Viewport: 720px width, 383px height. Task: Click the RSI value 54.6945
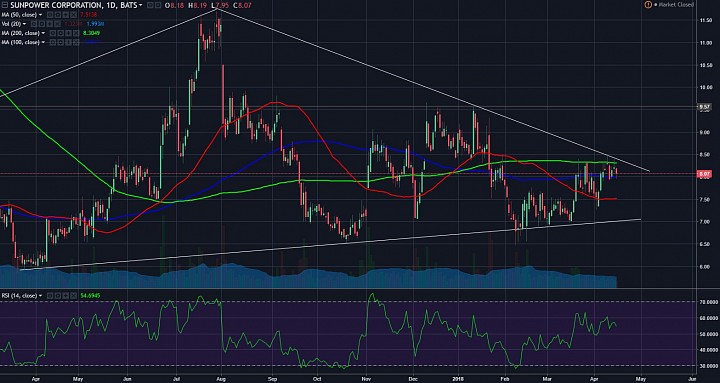90,295
